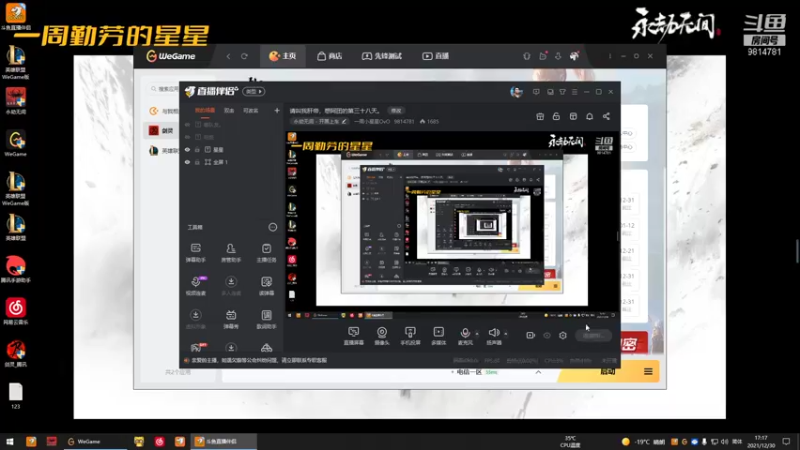Open WeGame yellow hamburger menu by launch button
The height and width of the screenshot is (450, 800).
click(x=648, y=371)
